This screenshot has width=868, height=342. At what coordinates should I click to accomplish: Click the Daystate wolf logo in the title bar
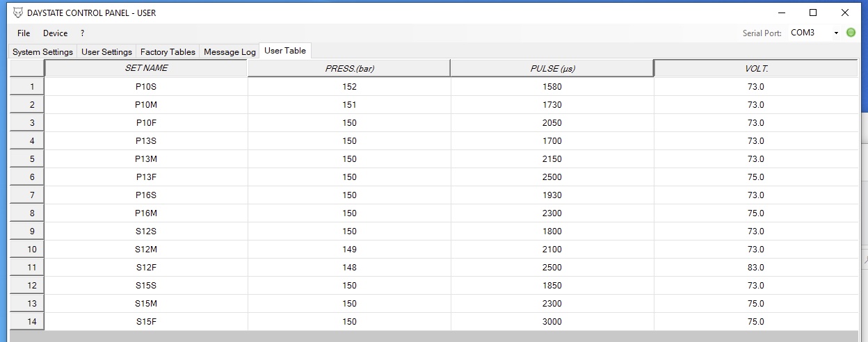pyautogui.click(x=18, y=13)
